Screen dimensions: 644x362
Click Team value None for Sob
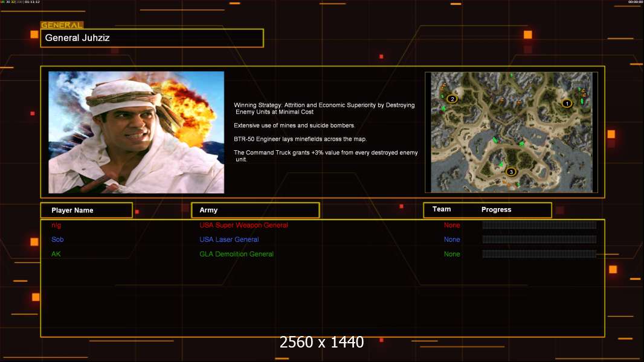(452, 240)
